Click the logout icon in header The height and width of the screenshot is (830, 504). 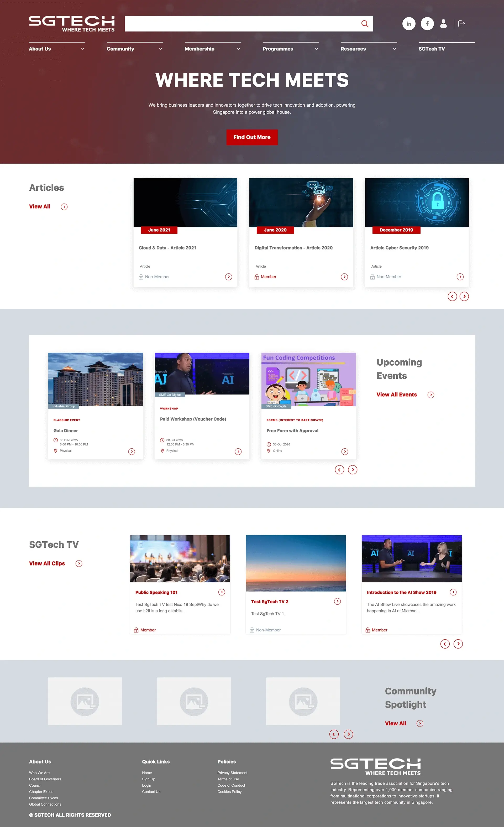461,24
